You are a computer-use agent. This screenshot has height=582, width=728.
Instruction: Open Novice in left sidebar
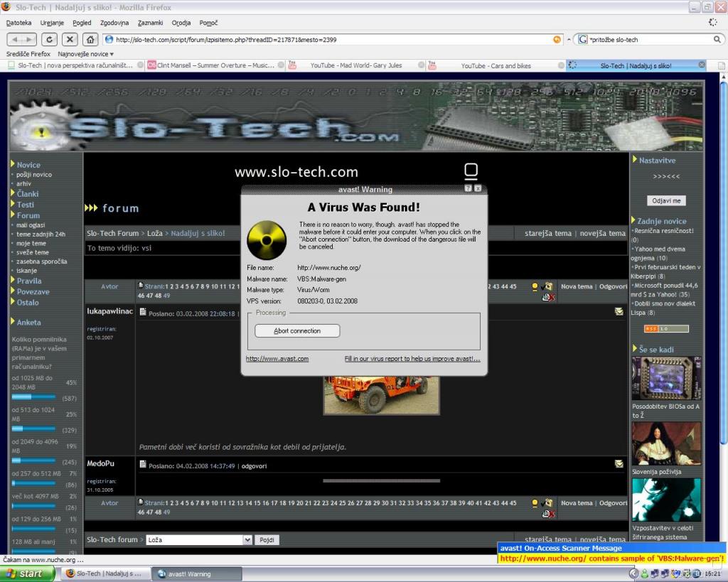pos(28,165)
